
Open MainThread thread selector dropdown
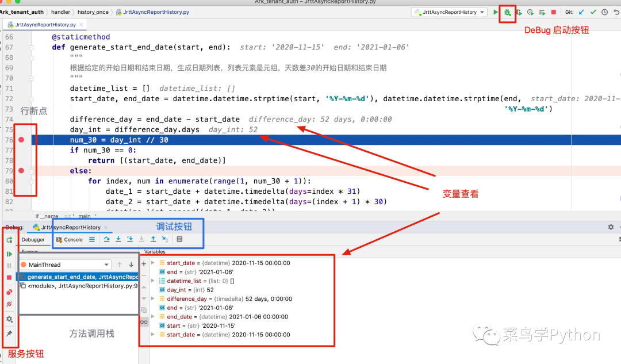click(66, 265)
